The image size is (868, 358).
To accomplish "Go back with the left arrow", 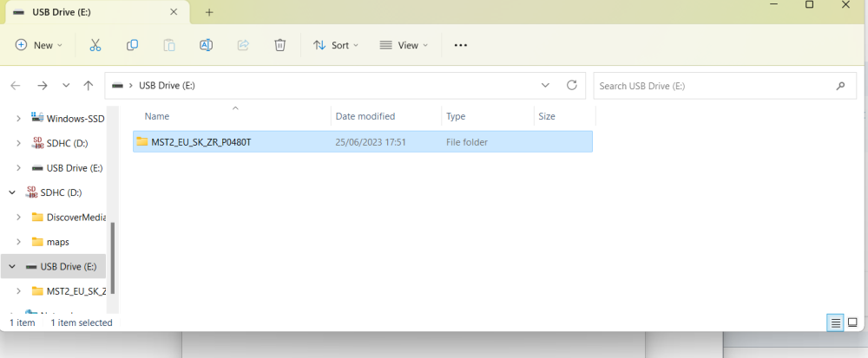I will (x=16, y=86).
